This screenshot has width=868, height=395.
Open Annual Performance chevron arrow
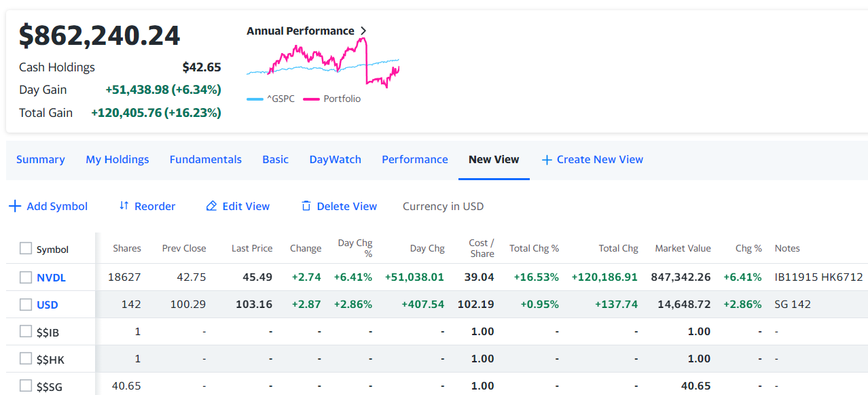pos(363,31)
